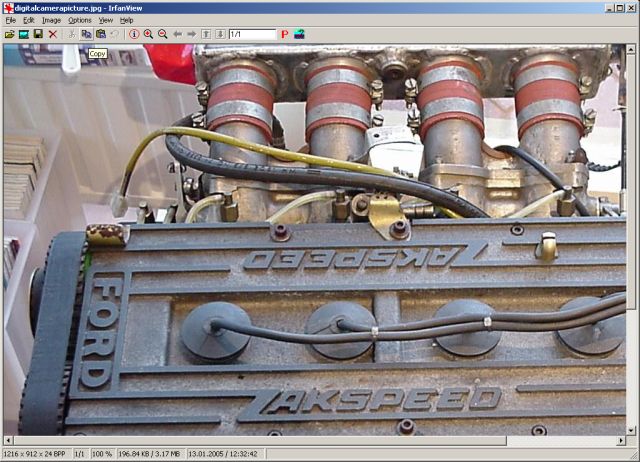Delete file using the red X icon
The width and height of the screenshot is (640, 462).
pyautogui.click(x=53, y=34)
